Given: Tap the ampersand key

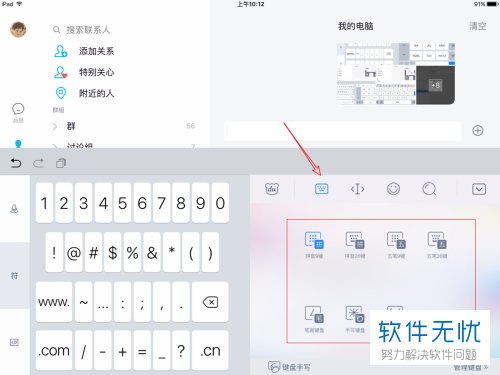Looking at the screenshot, I should pos(152,252).
